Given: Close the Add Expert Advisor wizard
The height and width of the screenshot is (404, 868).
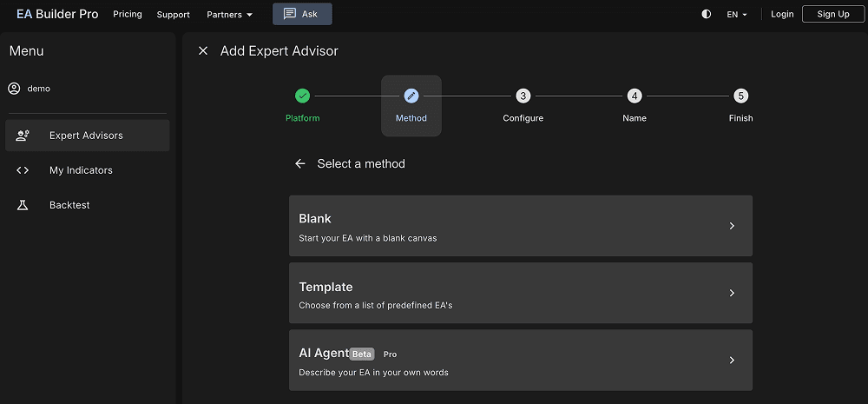Looking at the screenshot, I should pos(203,51).
